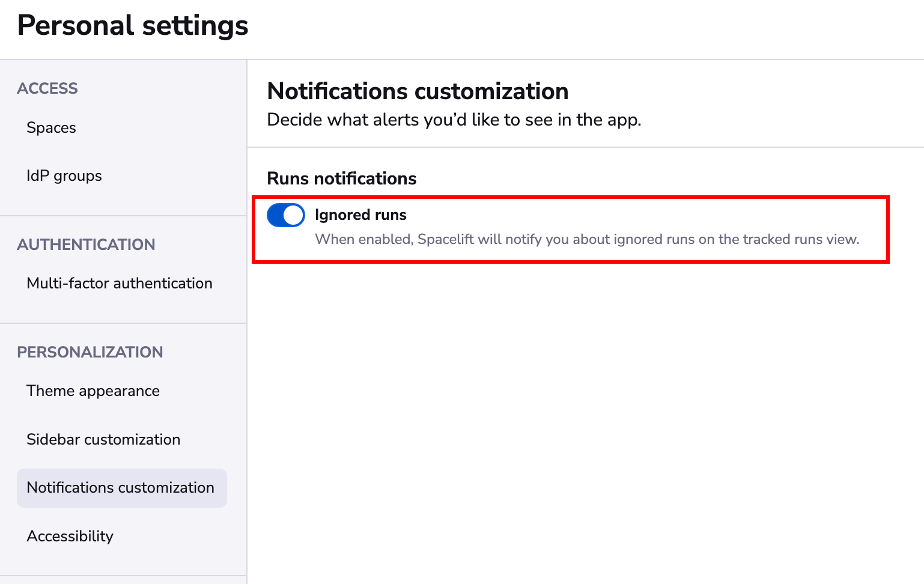Click the Personal settings page title
Image resolution: width=924 pixels, height=584 pixels.
pos(132,25)
